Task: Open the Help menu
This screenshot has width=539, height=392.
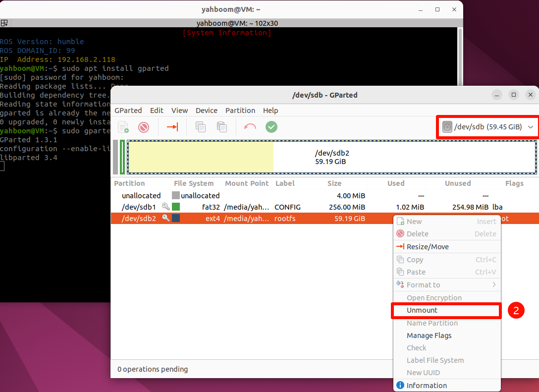Action: coord(270,111)
